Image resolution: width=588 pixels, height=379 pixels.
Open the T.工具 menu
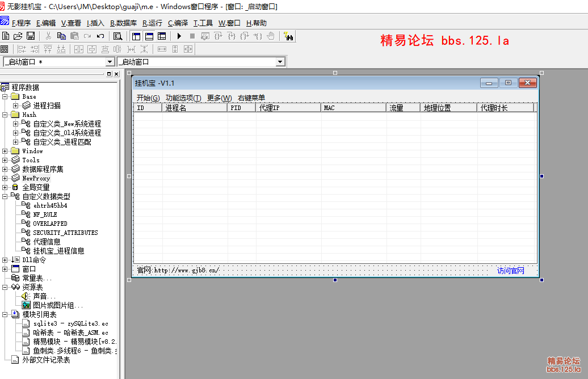[x=203, y=23]
